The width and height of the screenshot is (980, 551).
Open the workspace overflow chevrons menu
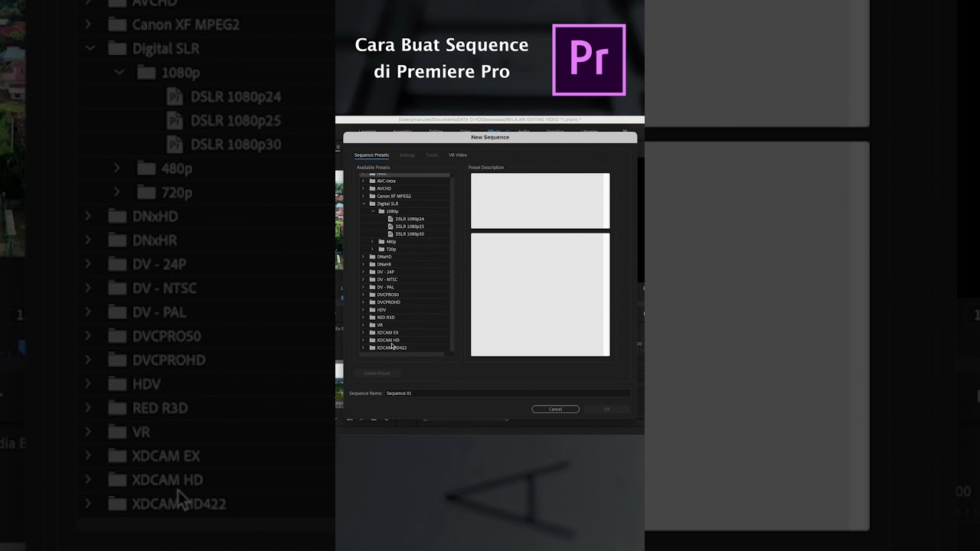tap(625, 131)
